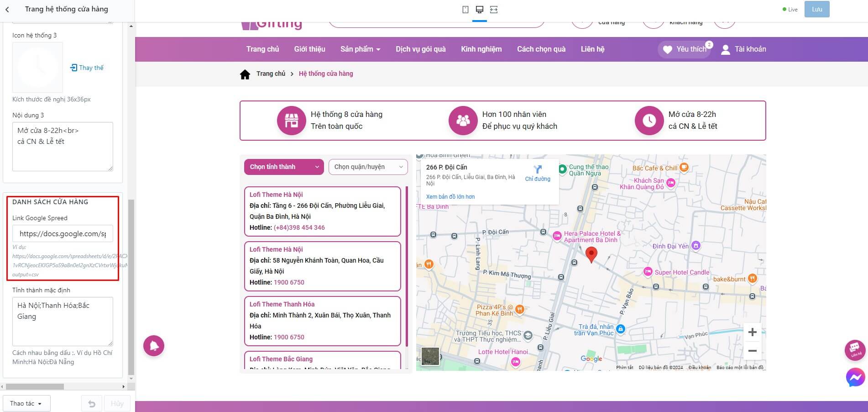Image resolution: width=868 pixels, height=412 pixels.
Task: Click the notification bell floating button
Action: (x=154, y=346)
